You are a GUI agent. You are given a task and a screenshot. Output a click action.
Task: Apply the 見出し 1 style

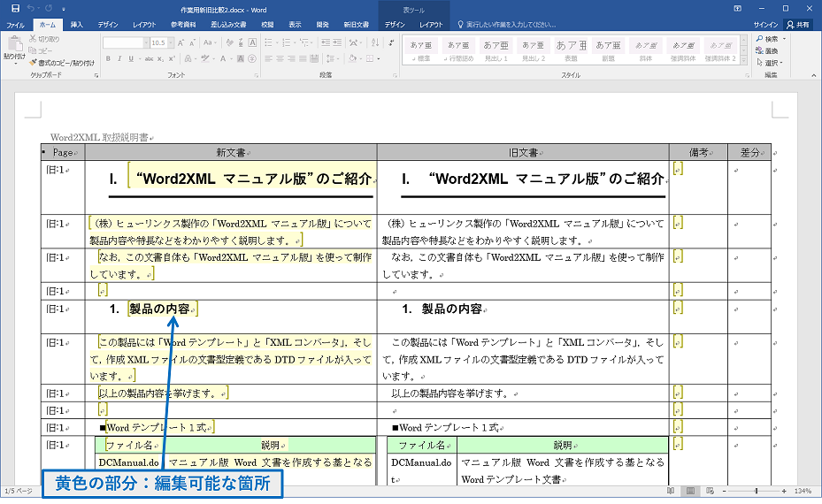[496, 50]
